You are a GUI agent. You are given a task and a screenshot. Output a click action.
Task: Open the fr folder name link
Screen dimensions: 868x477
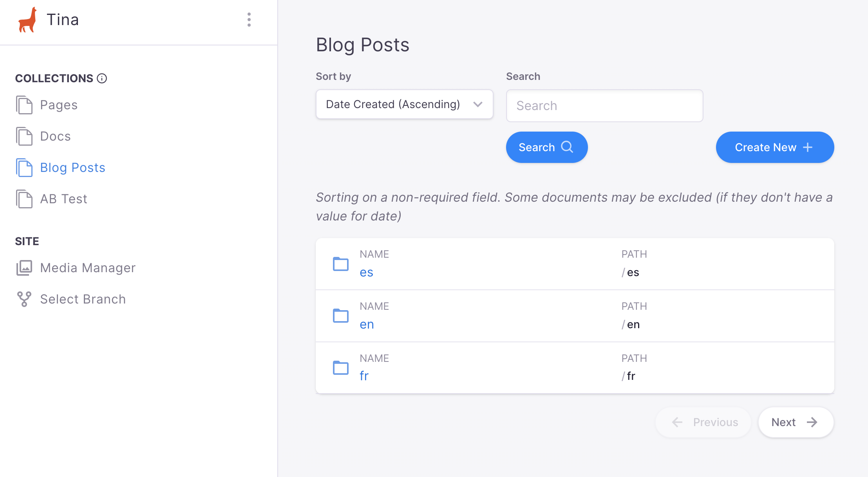tap(364, 376)
